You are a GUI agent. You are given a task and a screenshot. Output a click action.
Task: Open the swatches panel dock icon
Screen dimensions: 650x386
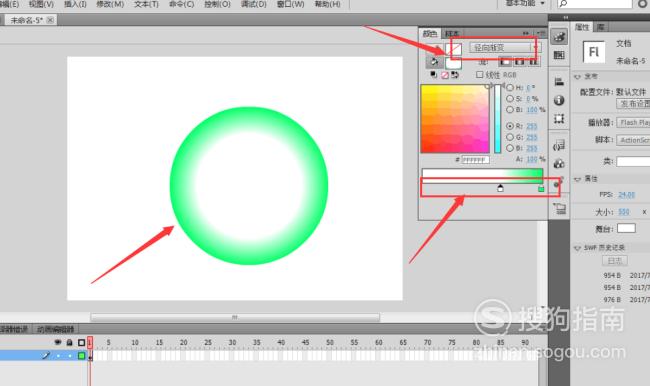(x=559, y=55)
